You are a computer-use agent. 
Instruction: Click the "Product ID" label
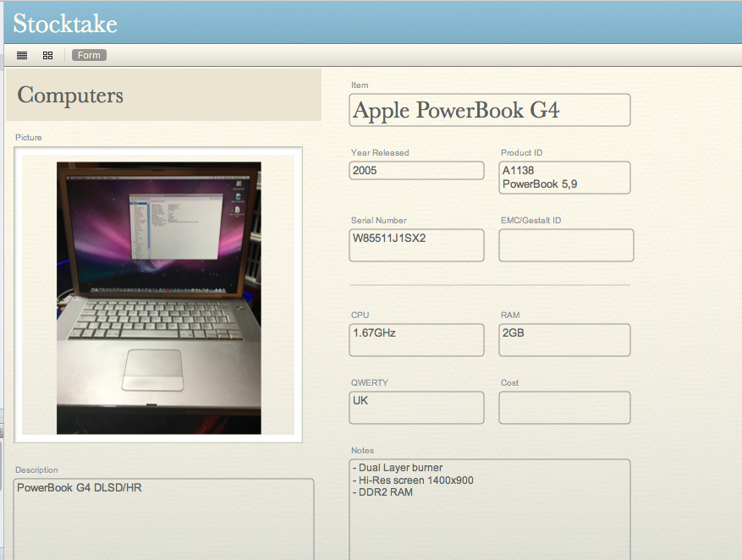521,153
